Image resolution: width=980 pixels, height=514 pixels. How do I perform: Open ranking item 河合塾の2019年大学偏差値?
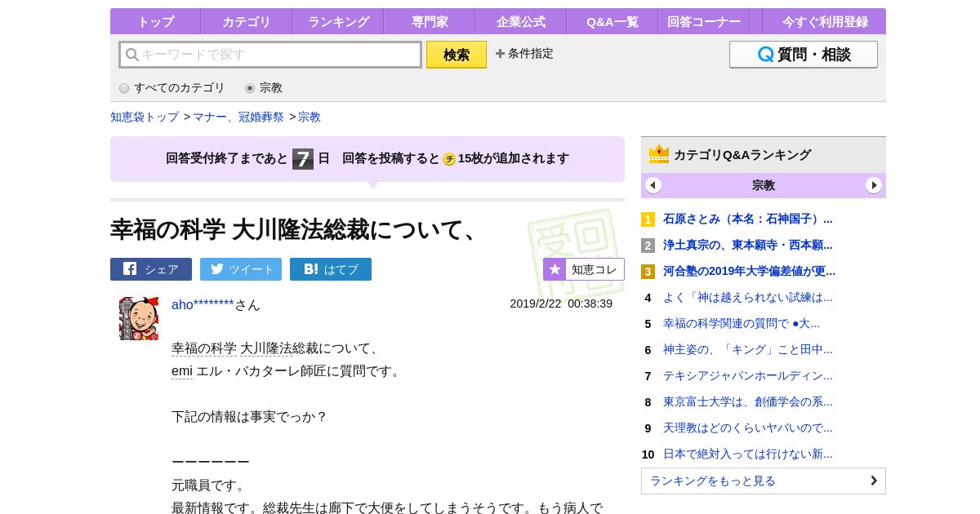tap(749, 271)
